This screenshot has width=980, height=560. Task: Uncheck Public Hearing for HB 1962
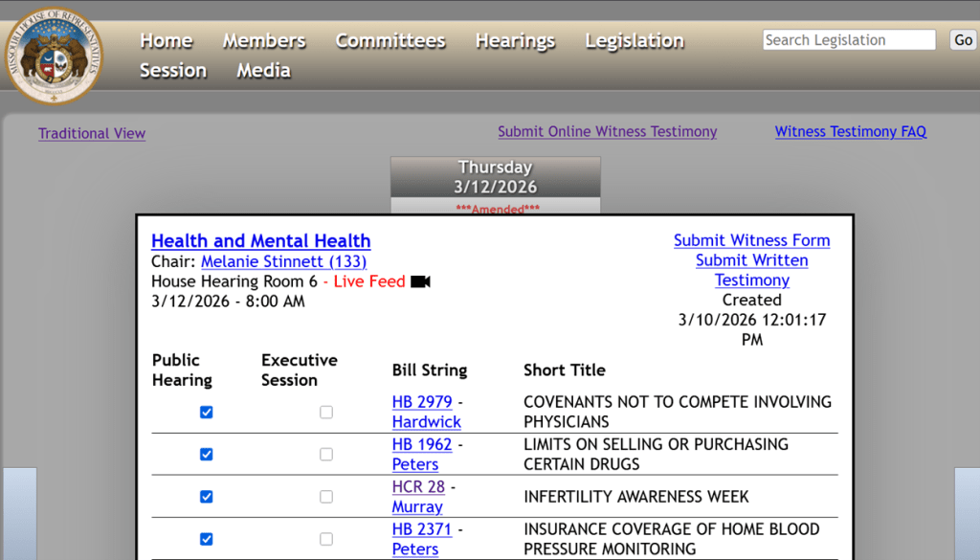pos(206,454)
